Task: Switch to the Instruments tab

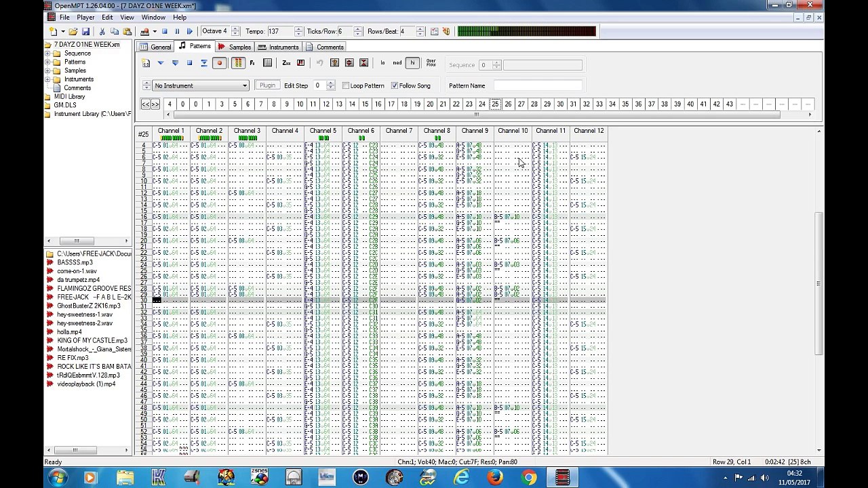Action: (x=278, y=47)
